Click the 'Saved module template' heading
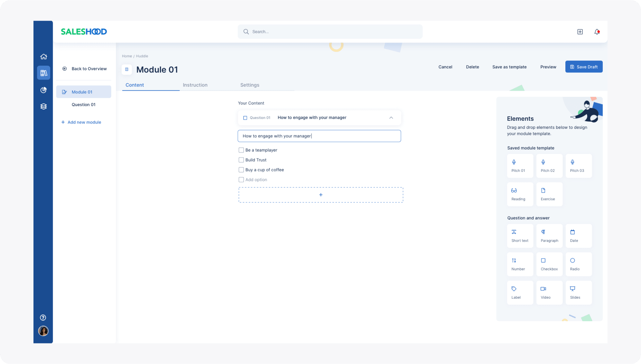This screenshot has height=364, width=641. pos(531,148)
